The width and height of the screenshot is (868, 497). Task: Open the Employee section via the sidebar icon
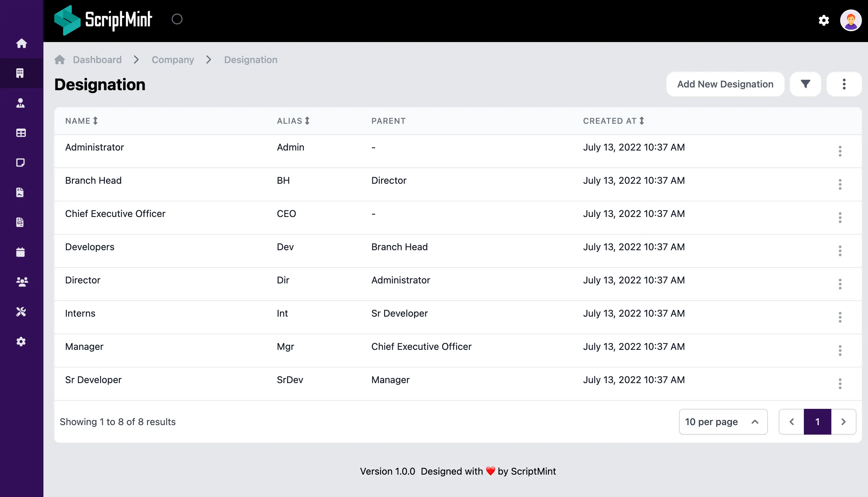coord(20,103)
